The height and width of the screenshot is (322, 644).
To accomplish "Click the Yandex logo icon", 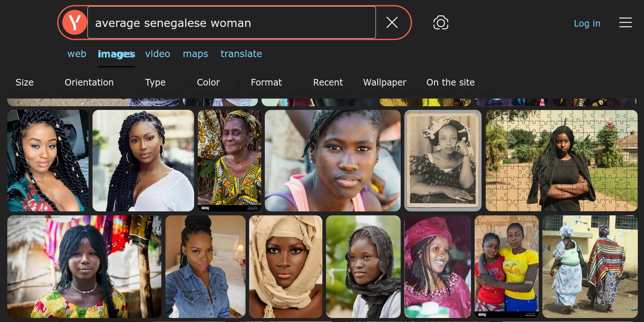I will (x=75, y=23).
